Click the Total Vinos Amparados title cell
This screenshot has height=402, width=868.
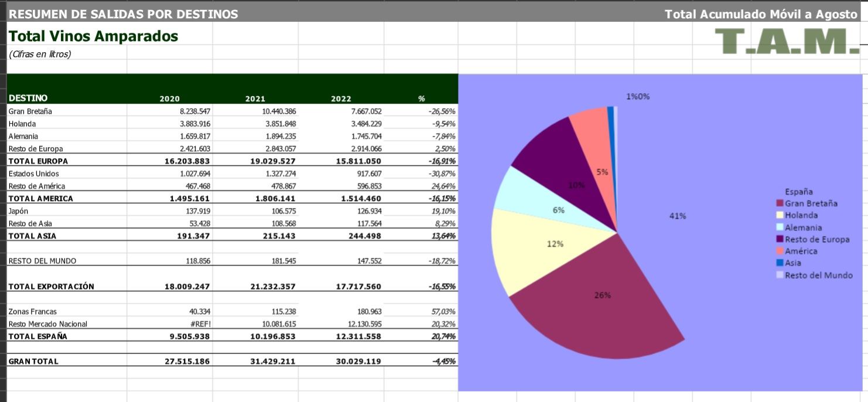click(93, 36)
